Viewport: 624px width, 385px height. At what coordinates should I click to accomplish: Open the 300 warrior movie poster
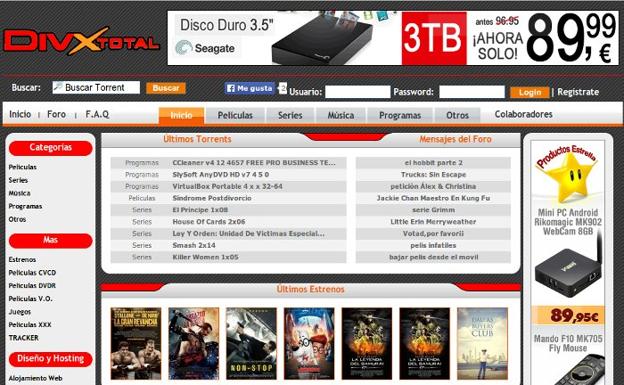[194, 343]
